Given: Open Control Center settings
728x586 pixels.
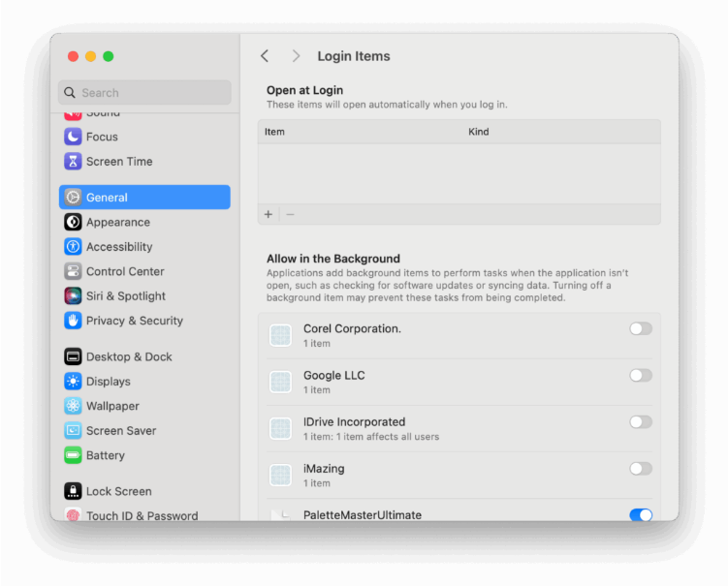Looking at the screenshot, I should 144,271.
